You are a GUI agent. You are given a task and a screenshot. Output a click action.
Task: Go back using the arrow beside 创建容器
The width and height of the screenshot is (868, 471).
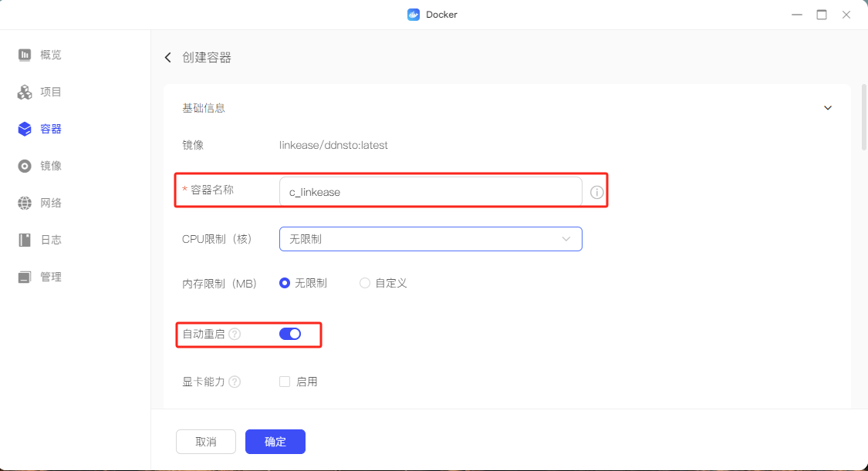(167, 58)
